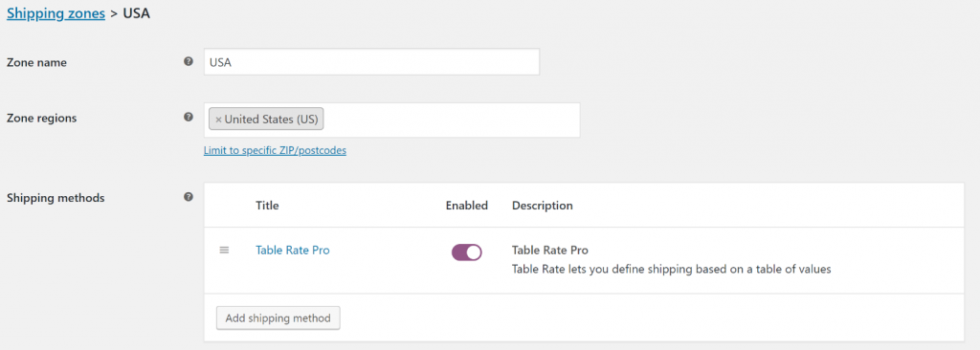
Task: Click the Zone name label
Action: 37,62
